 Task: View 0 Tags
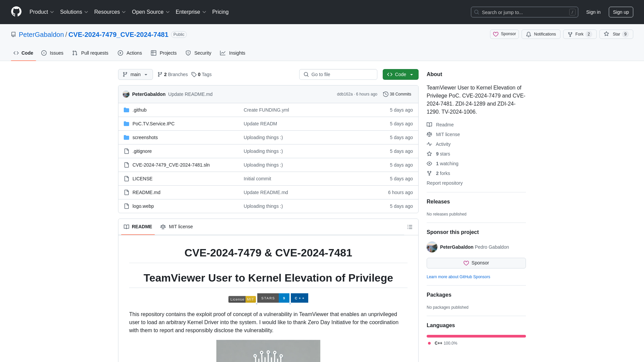coord(201,74)
